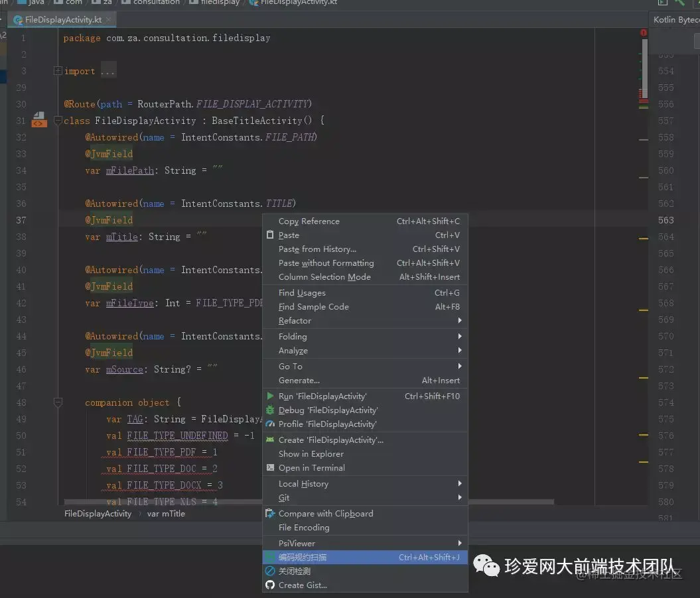
Task: Close the FileDisplayActivity.kt editor tab
Action: (108, 20)
